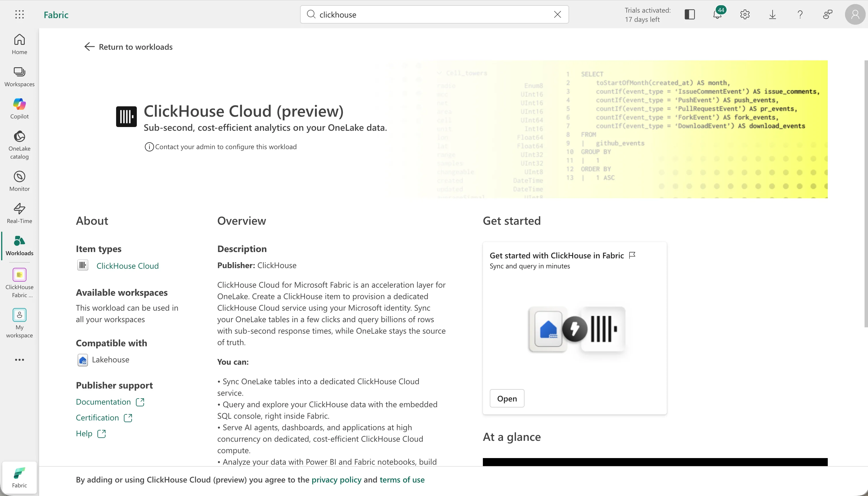Click the ClickHouse item type icon
868x496 pixels.
click(x=82, y=265)
